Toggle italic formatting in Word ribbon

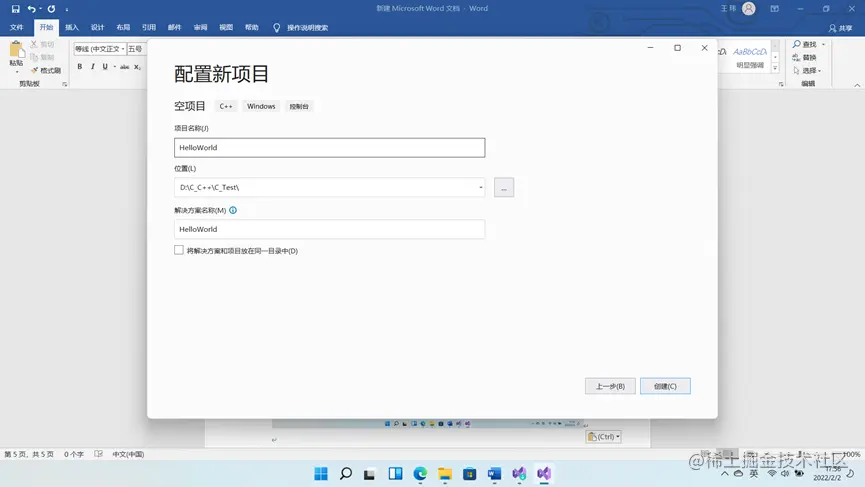pos(92,67)
